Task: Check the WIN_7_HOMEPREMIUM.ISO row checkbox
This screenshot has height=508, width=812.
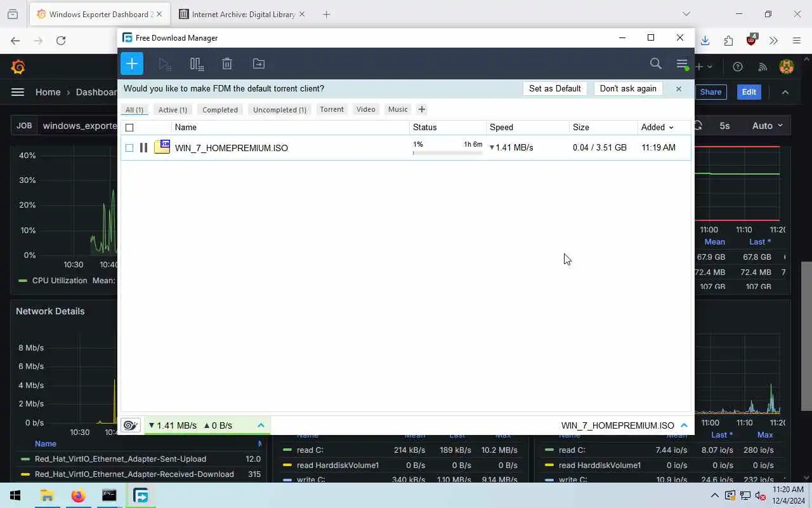Action: coord(129,148)
